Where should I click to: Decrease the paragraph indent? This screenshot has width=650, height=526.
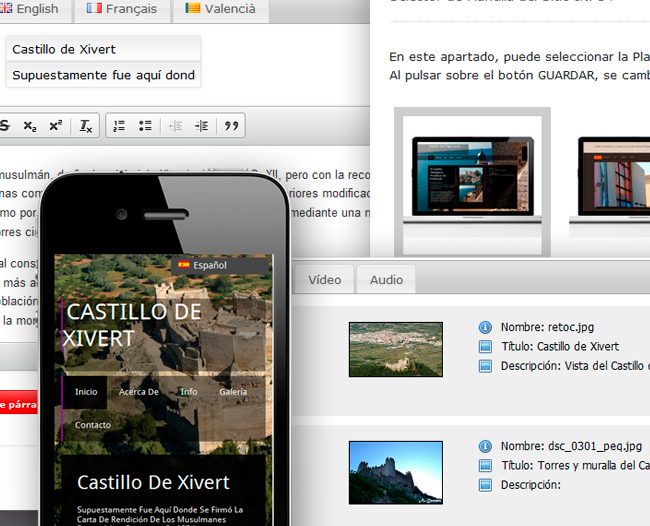[x=175, y=126]
